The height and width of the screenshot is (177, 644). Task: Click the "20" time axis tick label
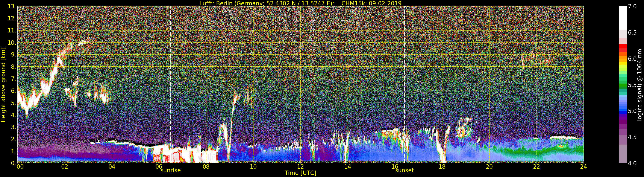click(489, 167)
